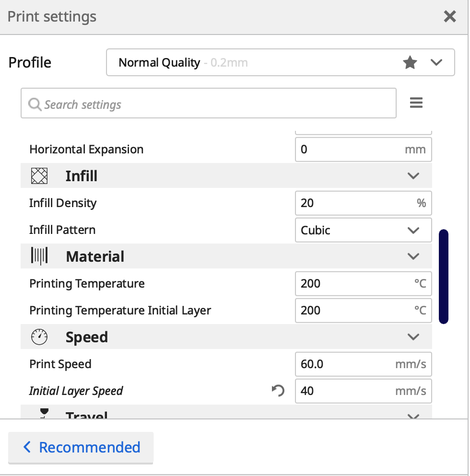The image size is (470, 476).
Task: Open the Normal Quality profile dropdown
Action: [x=436, y=62]
